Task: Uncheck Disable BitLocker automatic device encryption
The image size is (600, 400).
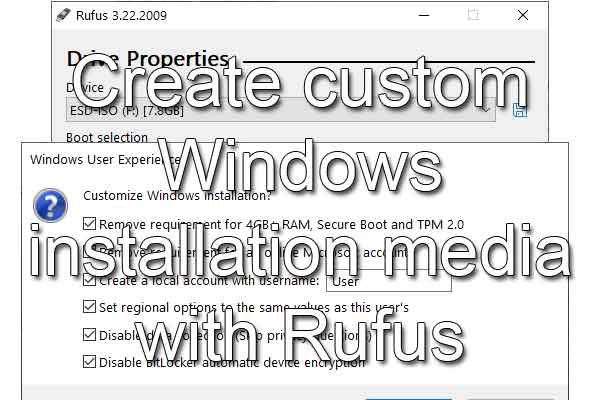Action: (89, 362)
